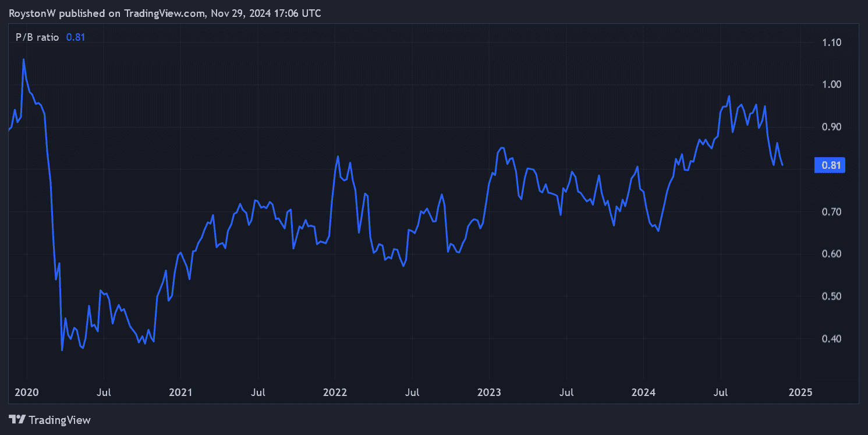Click the Jul marker between 2020 and 2021
Screen dimensions: 868x435
click(x=104, y=392)
